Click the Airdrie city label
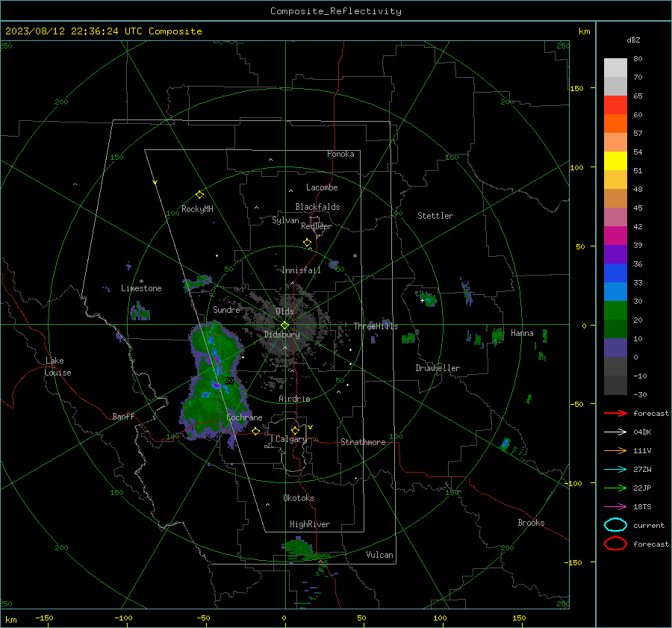The height and width of the screenshot is (628, 672). pos(294,399)
